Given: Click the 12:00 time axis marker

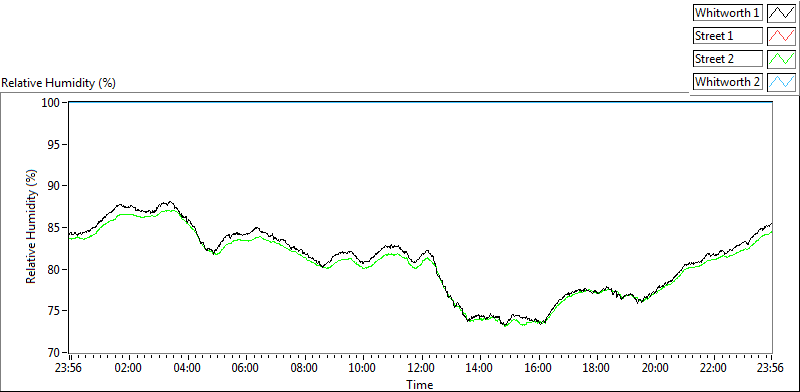Looking at the screenshot, I should [421, 368].
